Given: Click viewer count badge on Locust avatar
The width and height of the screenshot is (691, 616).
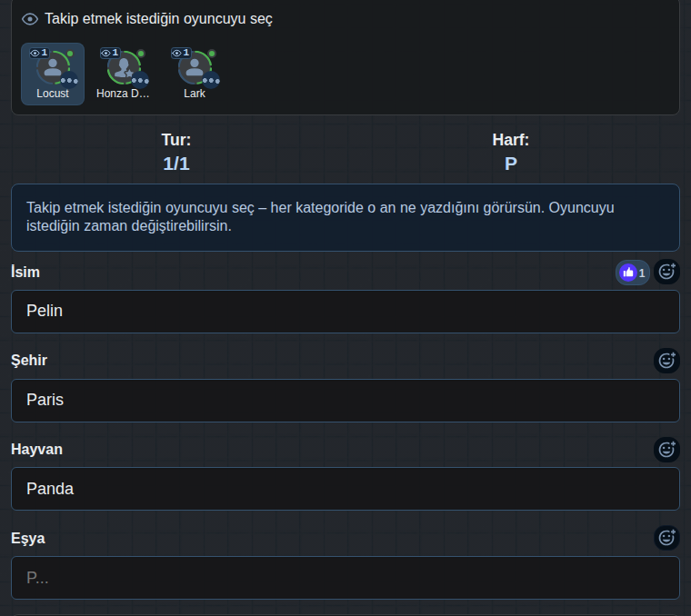Looking at the screenshot, I should [39, 53].
